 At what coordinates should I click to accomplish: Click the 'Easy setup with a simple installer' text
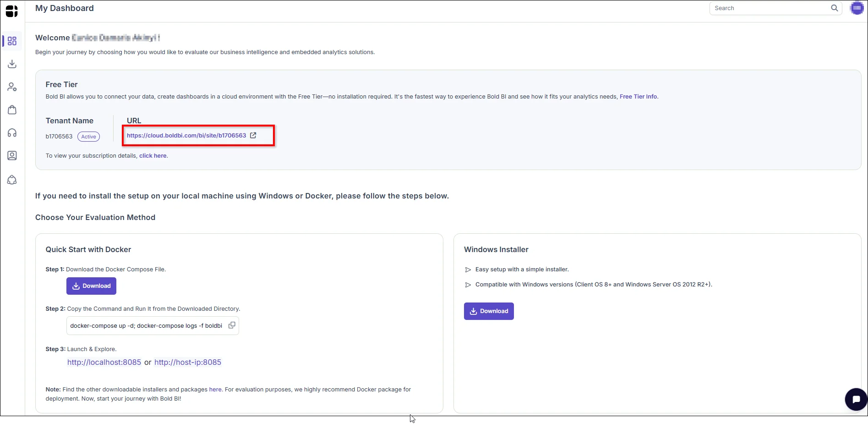click(x=522, y=269)
